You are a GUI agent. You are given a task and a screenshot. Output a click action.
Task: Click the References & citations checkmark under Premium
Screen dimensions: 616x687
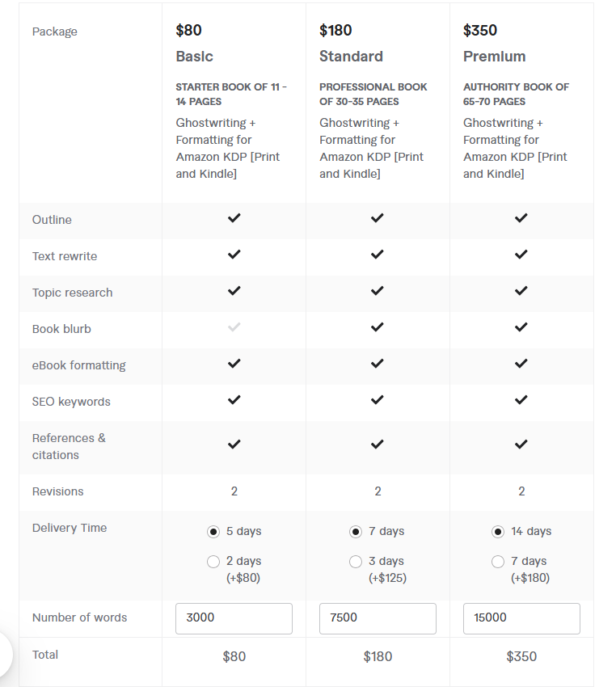(x=521, y=445)
